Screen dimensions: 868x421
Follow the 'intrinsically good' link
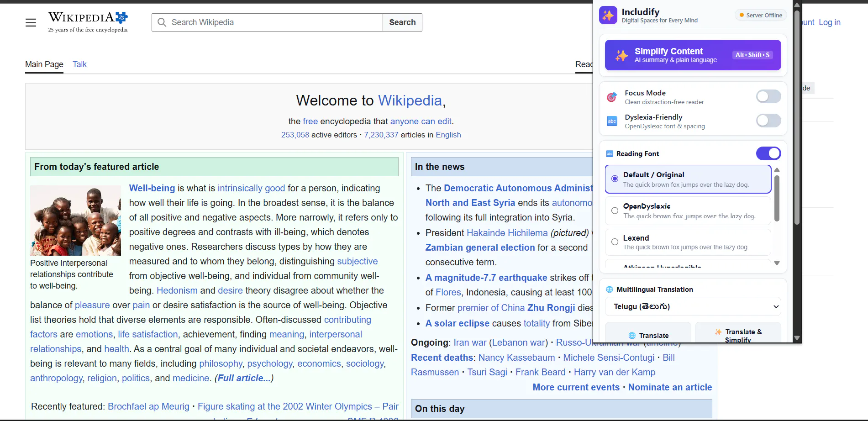(x=251, y=188)
